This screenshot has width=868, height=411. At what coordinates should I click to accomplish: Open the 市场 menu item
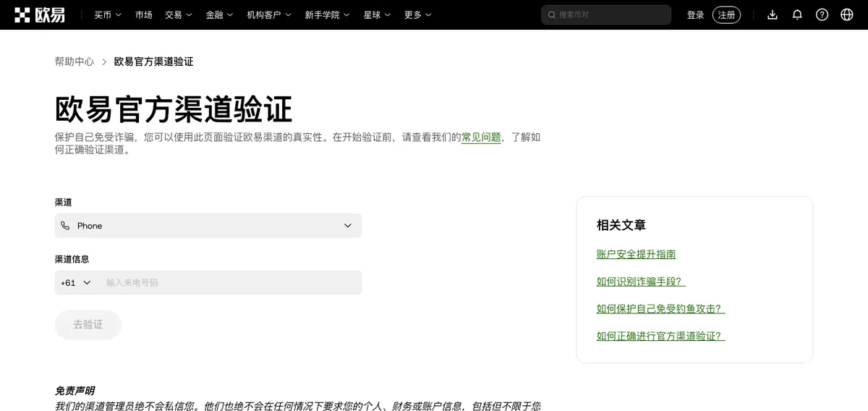144,14
